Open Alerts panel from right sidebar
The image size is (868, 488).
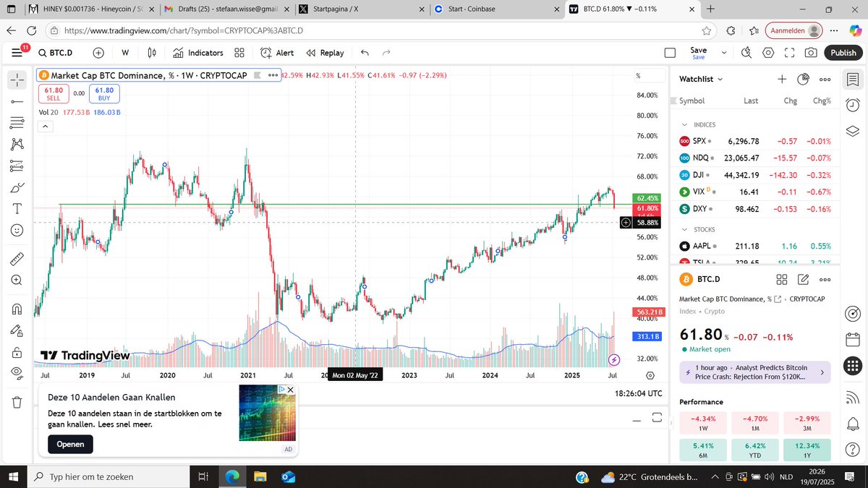click(853, 104)
